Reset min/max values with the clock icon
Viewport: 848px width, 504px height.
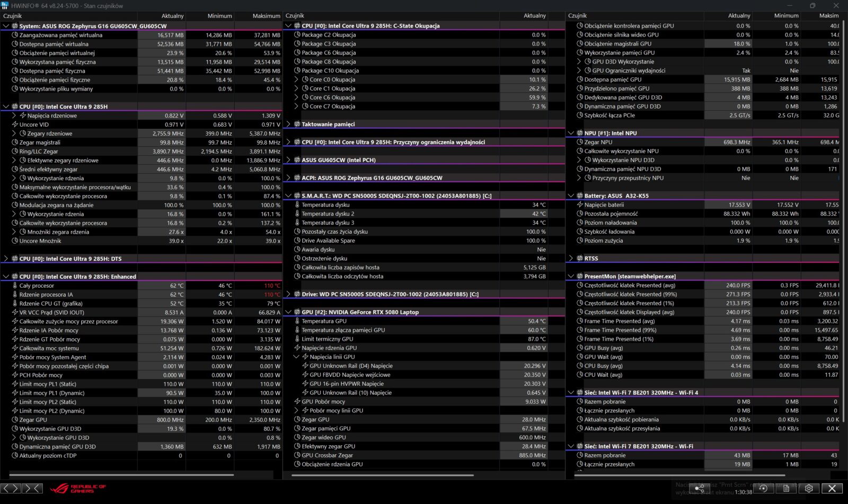[x=763, y=488]
